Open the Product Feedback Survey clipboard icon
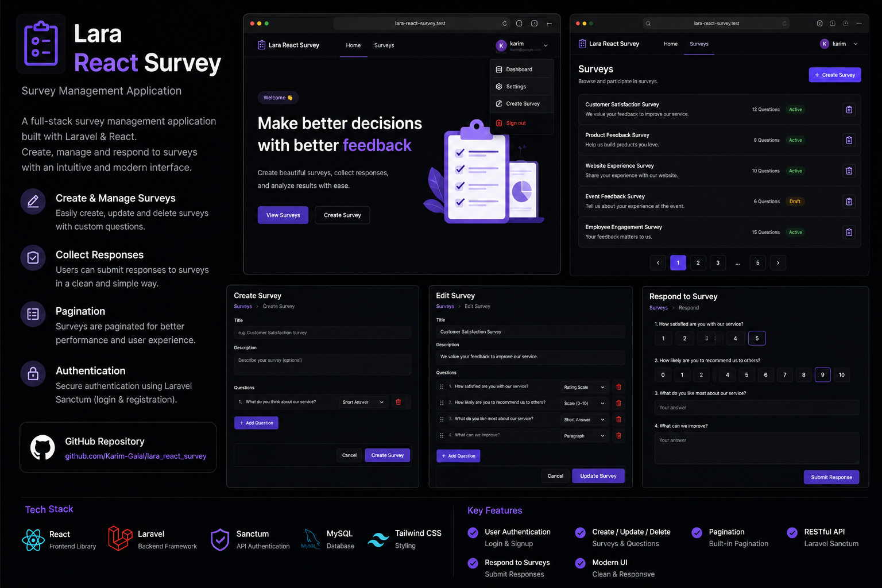This screenshot has width=882, height=588. 849,140
